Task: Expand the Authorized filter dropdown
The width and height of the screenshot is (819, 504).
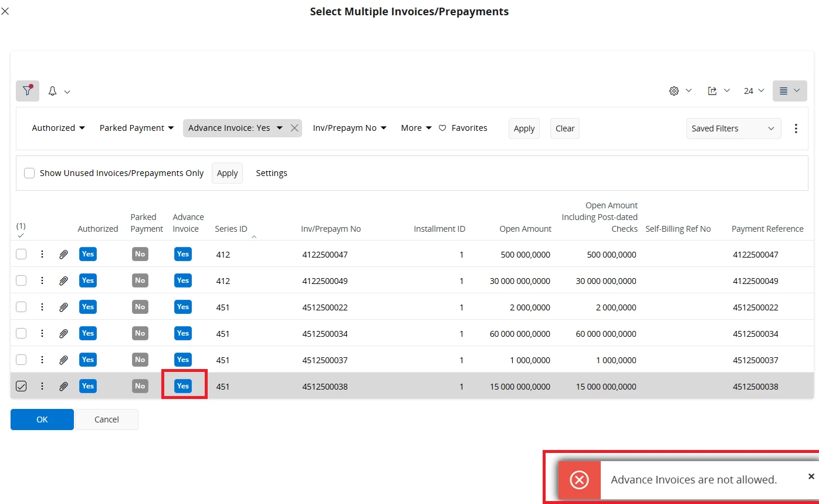Action: (58, 128)
